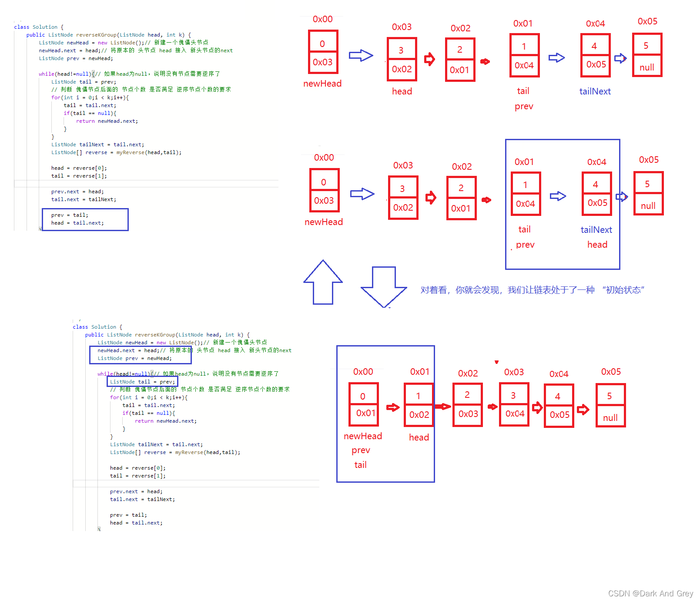Select the node with value 2 pointing to 0x03

pos(468,405)
